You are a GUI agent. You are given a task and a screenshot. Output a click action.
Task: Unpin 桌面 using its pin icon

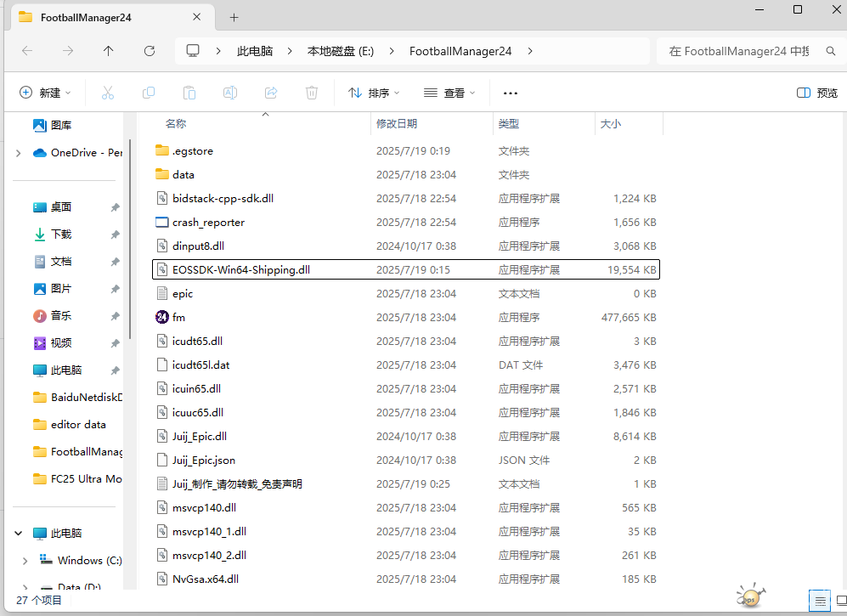(115, 207)
